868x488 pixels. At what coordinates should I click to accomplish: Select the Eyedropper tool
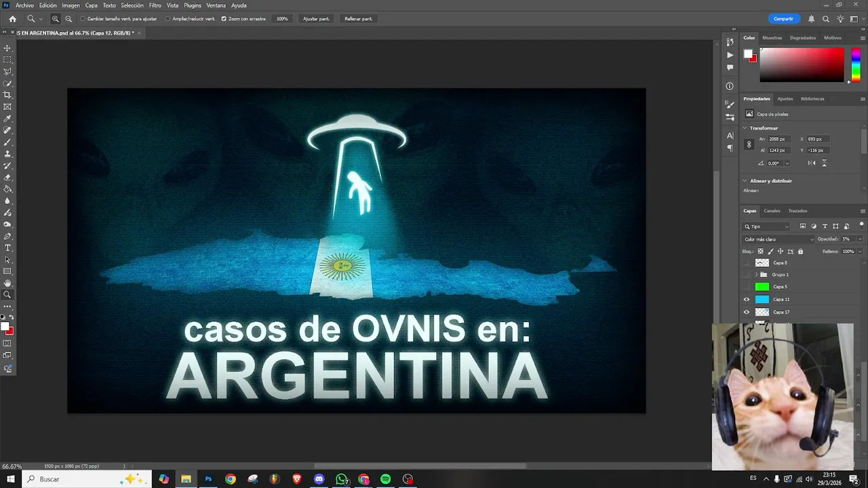pyautogui.click(x=7, y=119)
